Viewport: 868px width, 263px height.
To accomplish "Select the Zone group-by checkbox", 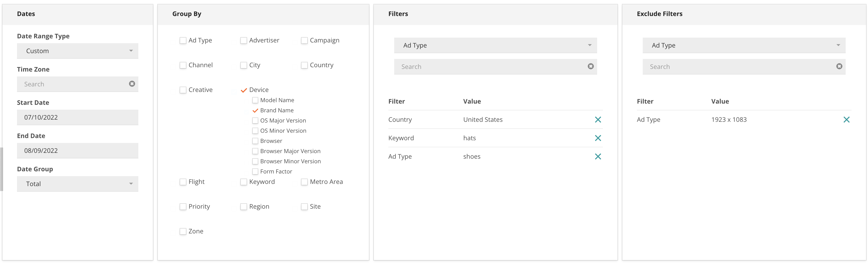I will [183, 231].
